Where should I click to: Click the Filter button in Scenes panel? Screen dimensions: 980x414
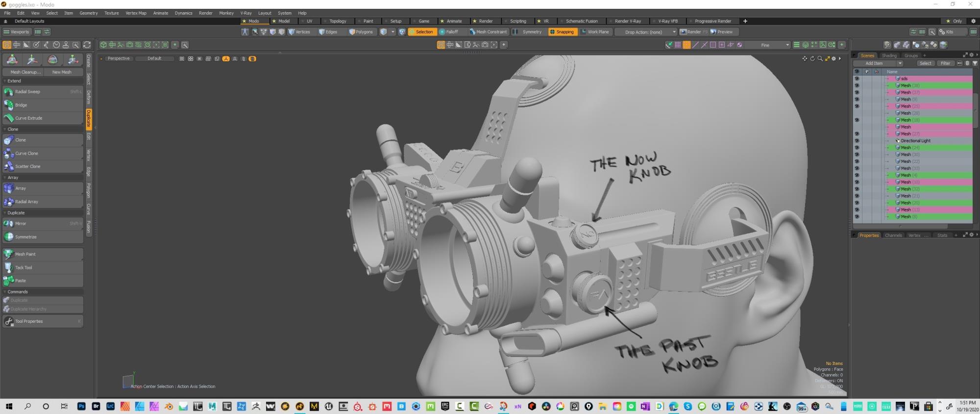945,63
